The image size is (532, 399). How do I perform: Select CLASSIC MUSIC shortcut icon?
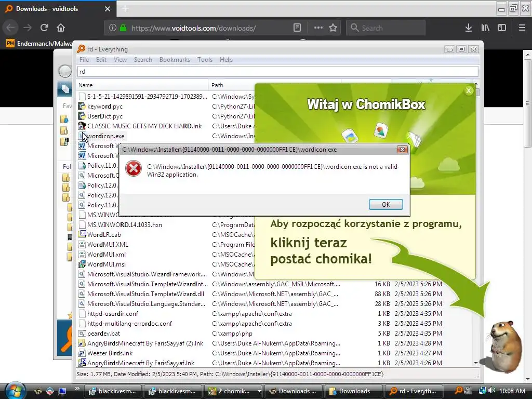click(x=82, y=126)
